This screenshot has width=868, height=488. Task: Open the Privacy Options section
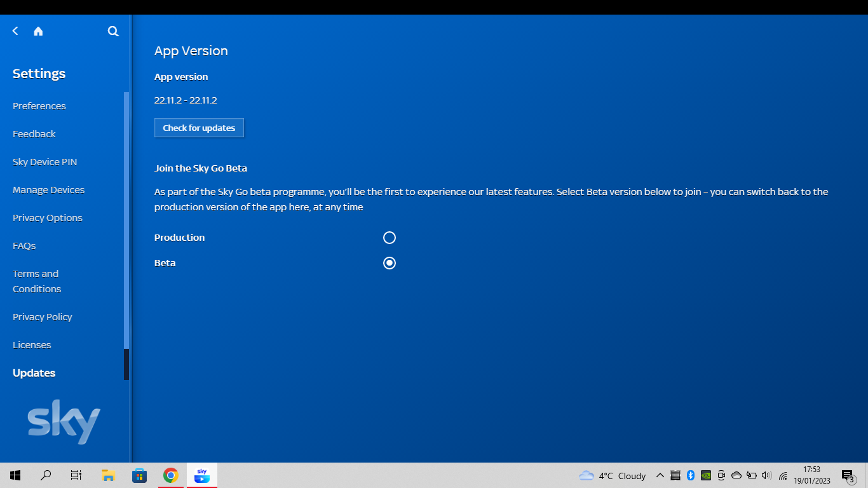pyautogui.click(x=48, y=218)
